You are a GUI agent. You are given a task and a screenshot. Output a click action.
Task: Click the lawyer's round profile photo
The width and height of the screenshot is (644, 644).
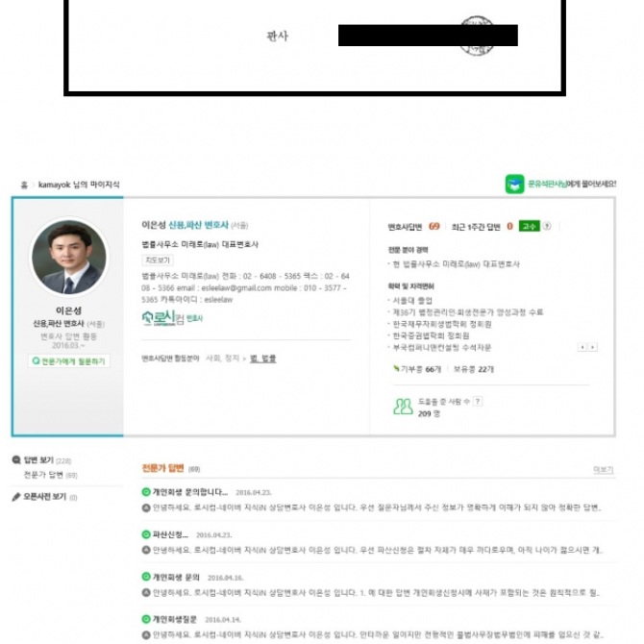69,257
